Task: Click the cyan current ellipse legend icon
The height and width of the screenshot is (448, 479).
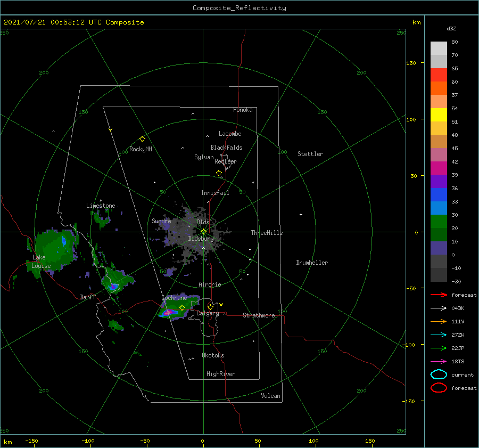Action: 439,374
